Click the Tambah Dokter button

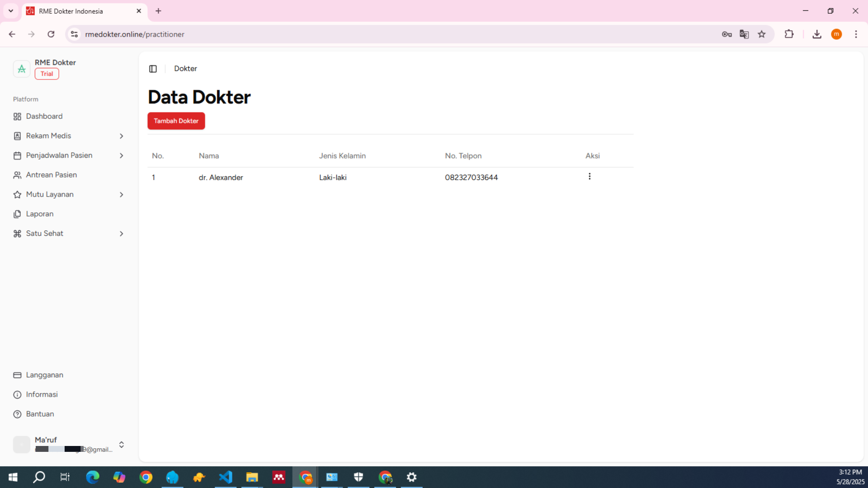pyautogui.click(x=176, y=121)
